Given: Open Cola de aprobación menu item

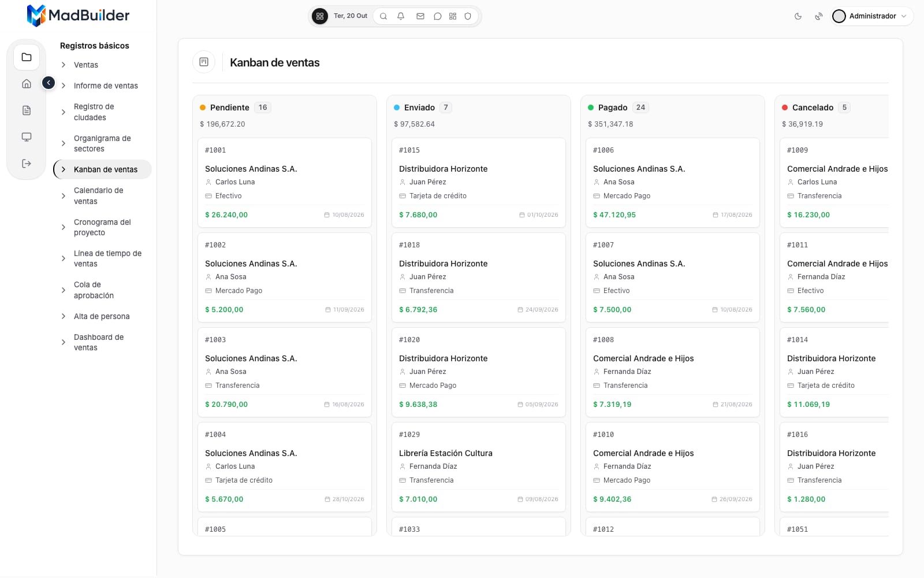Looking at the screenshot, I should pos(103,290).
